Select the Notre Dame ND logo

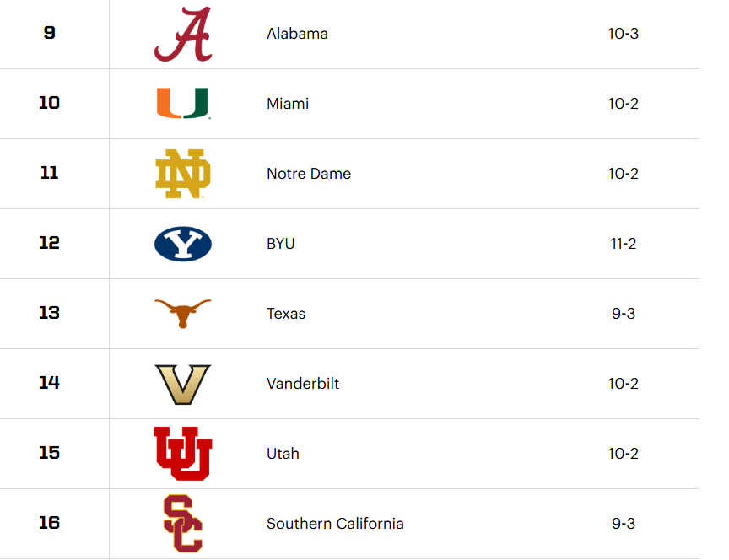coord(182,174)
